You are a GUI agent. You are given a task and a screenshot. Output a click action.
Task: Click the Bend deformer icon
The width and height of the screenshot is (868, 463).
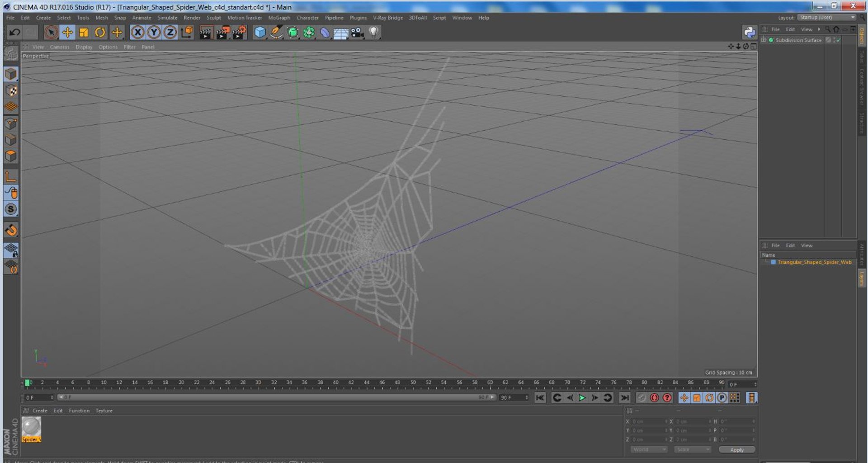(x=325, y=32)
